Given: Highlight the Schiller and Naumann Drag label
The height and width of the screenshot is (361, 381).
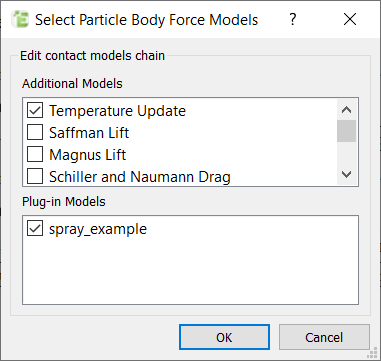Looking at the screenshot, I should click(x=140, y=177).
